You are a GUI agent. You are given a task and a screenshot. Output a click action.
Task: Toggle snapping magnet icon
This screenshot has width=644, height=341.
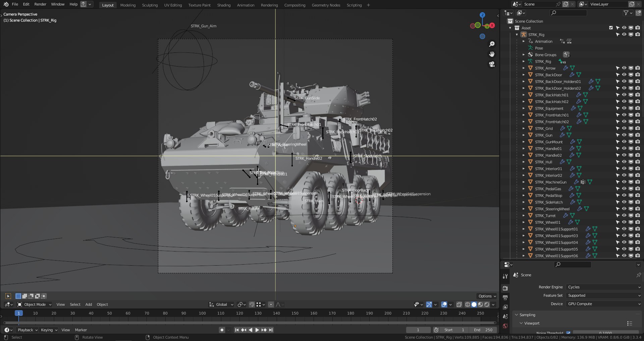click(252, 304)
